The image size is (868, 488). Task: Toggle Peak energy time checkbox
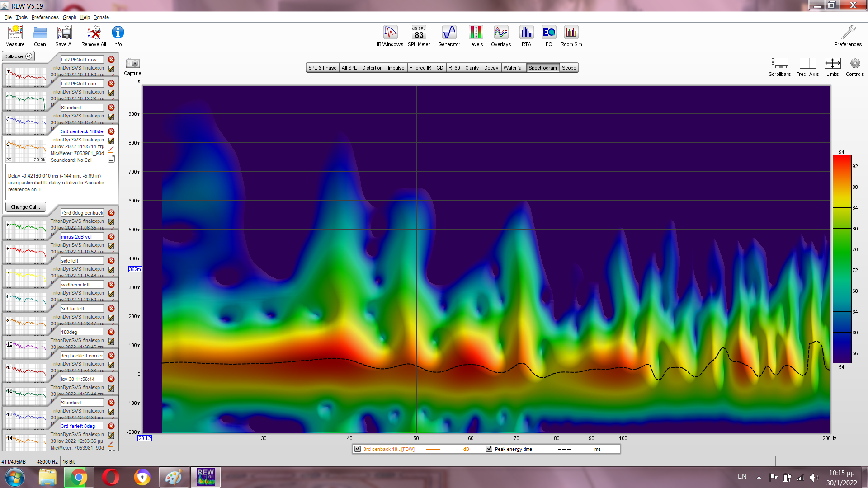tap(489, 449)
